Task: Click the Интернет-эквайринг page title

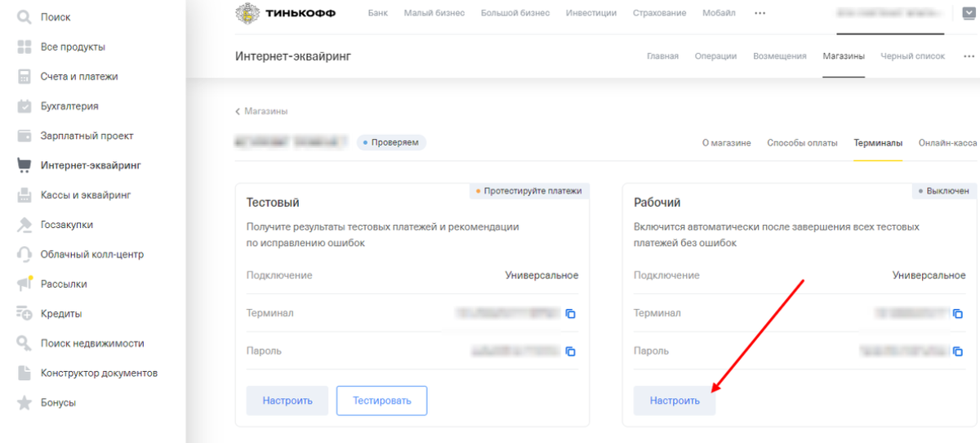Action: 293,56
